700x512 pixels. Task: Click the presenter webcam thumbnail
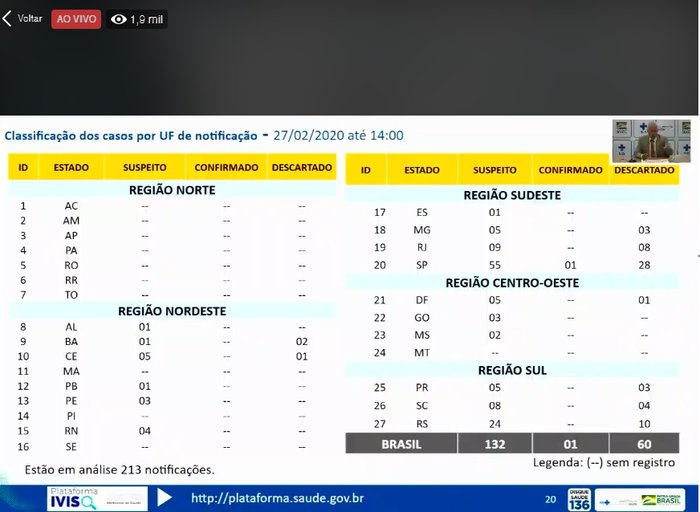tap(651, 142)
